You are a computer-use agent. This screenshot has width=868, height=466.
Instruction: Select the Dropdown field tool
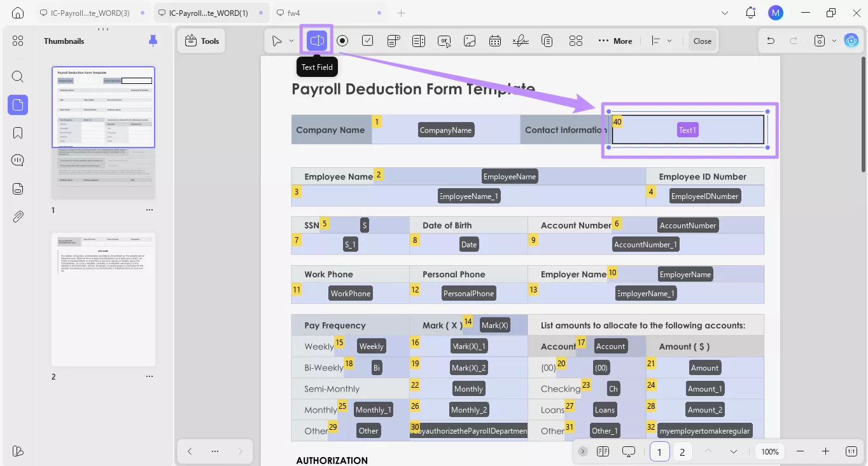pos(393,41)
